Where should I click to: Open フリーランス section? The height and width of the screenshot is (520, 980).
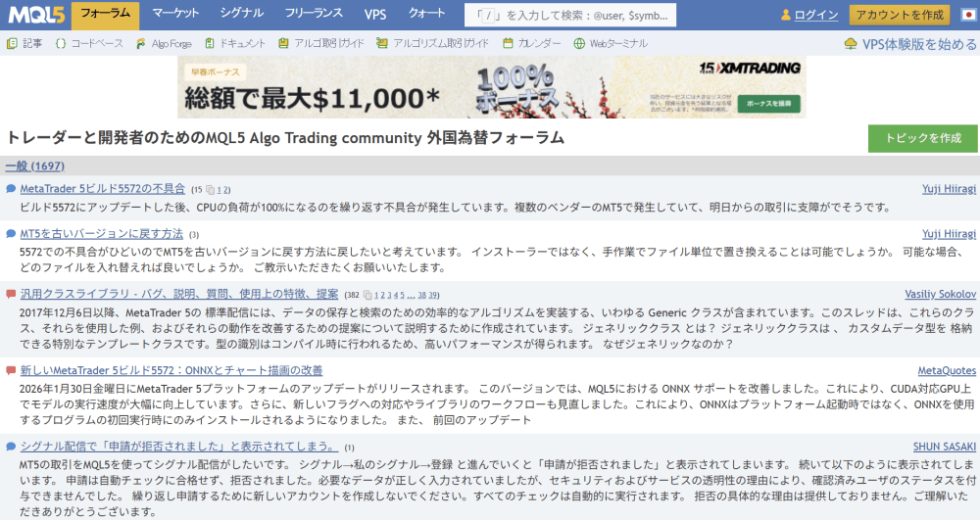click(x=314, y=14)
